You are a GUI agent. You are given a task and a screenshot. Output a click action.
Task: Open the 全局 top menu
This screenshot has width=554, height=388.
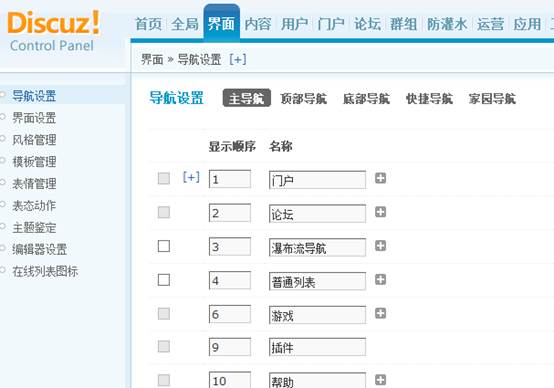coord(185,24)
